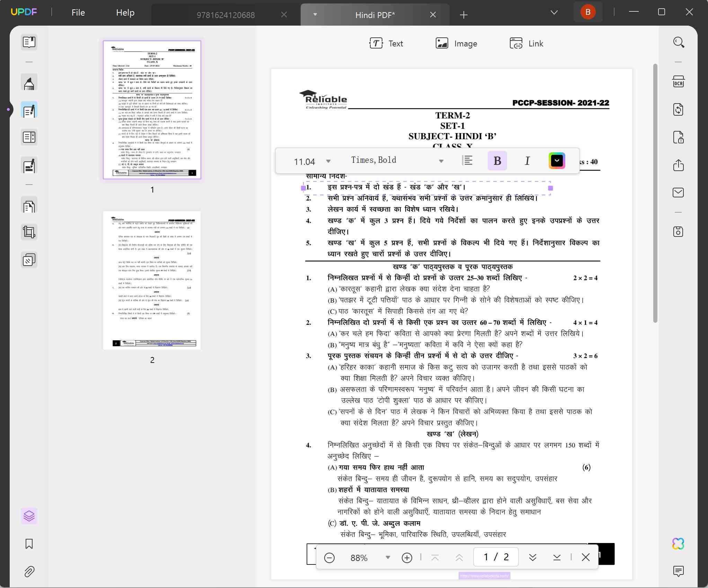The height and width of the screenshot is (588, 708).
Task: Select the Image insertion mode
Action: point(457,43)
